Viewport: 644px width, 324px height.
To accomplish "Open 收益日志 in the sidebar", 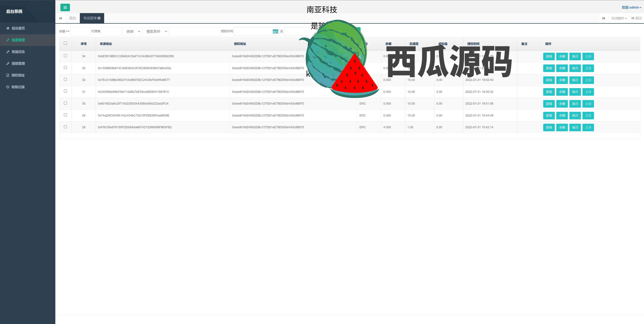I will (28, 52).
